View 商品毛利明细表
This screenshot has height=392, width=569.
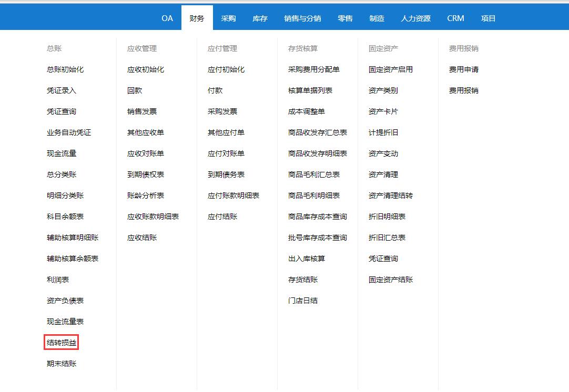tap(314, 195)
